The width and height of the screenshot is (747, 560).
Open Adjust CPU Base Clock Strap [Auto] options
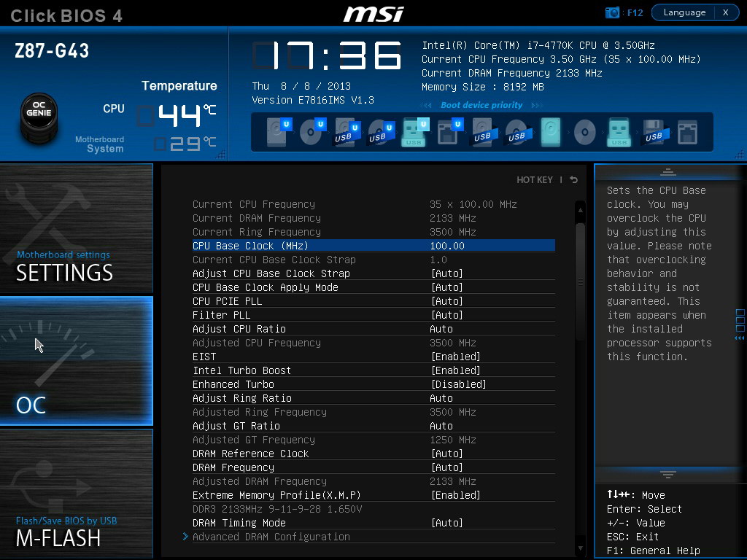(447, 273)
